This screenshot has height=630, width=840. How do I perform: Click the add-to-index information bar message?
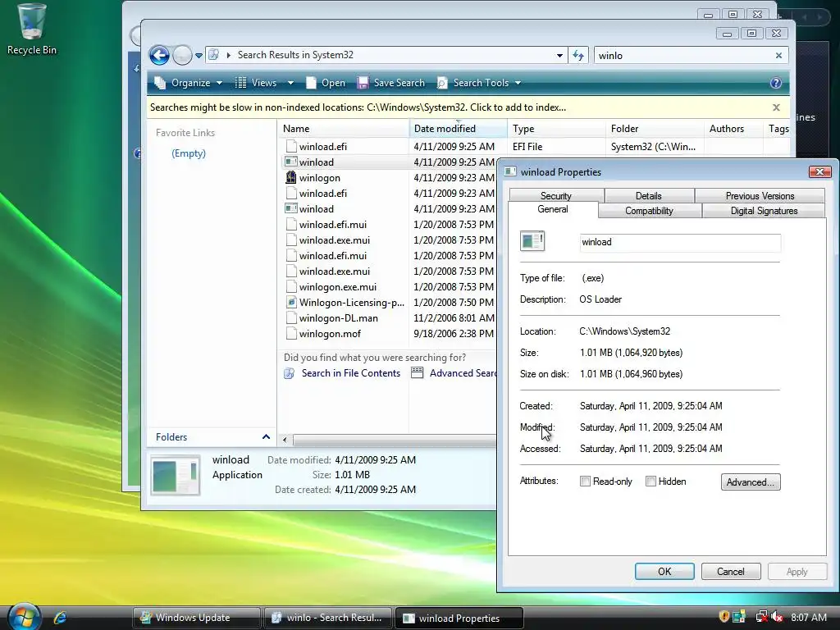[x=358, y=107]
